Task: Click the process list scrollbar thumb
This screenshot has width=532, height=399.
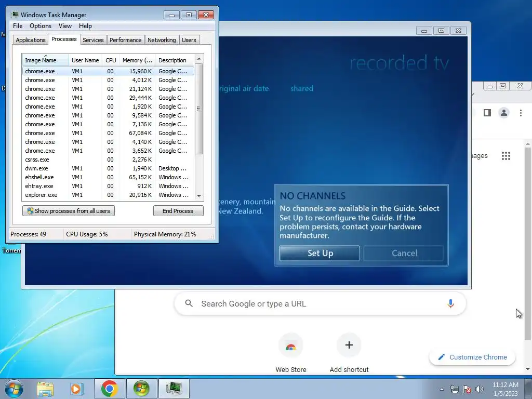Action: tap(199, 109)
